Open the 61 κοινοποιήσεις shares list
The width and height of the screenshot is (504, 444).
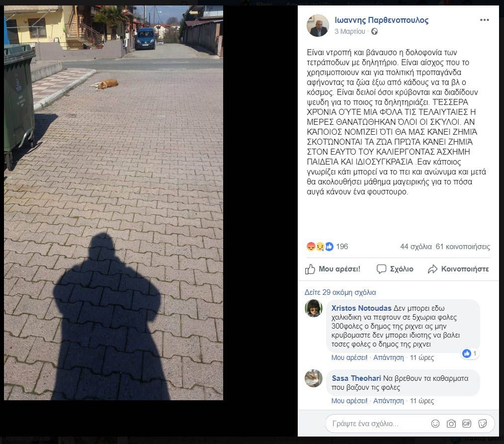pyautogui.click(x=463, y=247)
